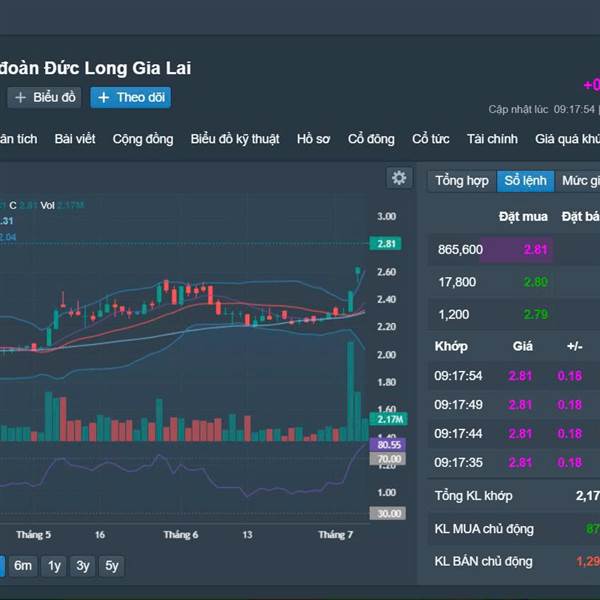Select the bid price 2.81 cell
This screenshot has height=600, width=600.
(x=535, y=250)
